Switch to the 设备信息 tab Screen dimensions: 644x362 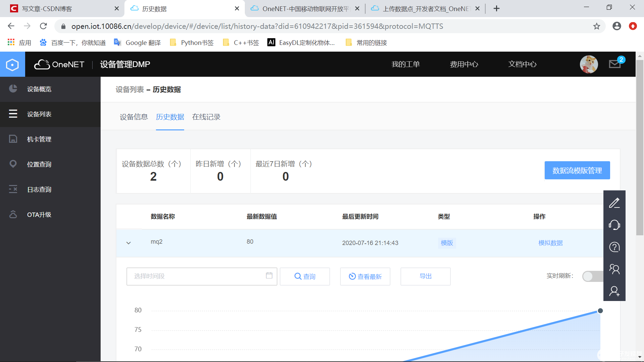pos(133,117)
